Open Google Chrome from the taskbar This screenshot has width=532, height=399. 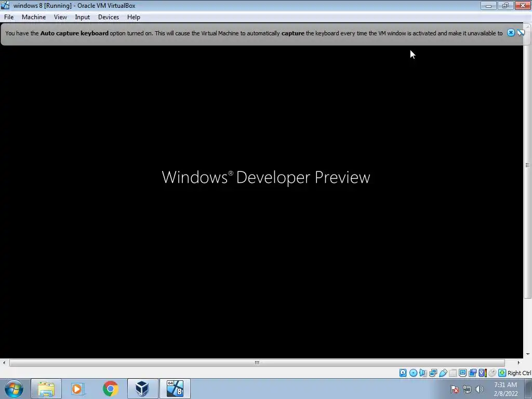(110, 389)
